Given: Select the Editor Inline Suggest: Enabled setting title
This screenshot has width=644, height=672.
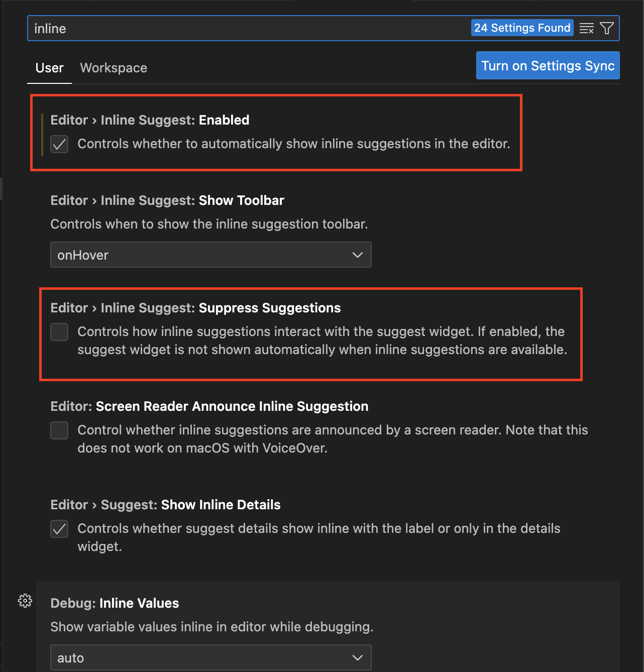Looking at the screenshot, I should 149,120.
